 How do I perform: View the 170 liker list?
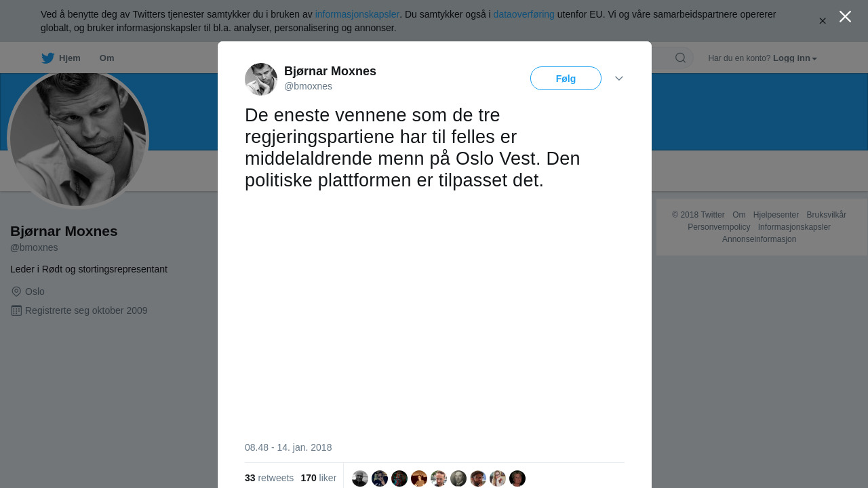click(319, 478)
